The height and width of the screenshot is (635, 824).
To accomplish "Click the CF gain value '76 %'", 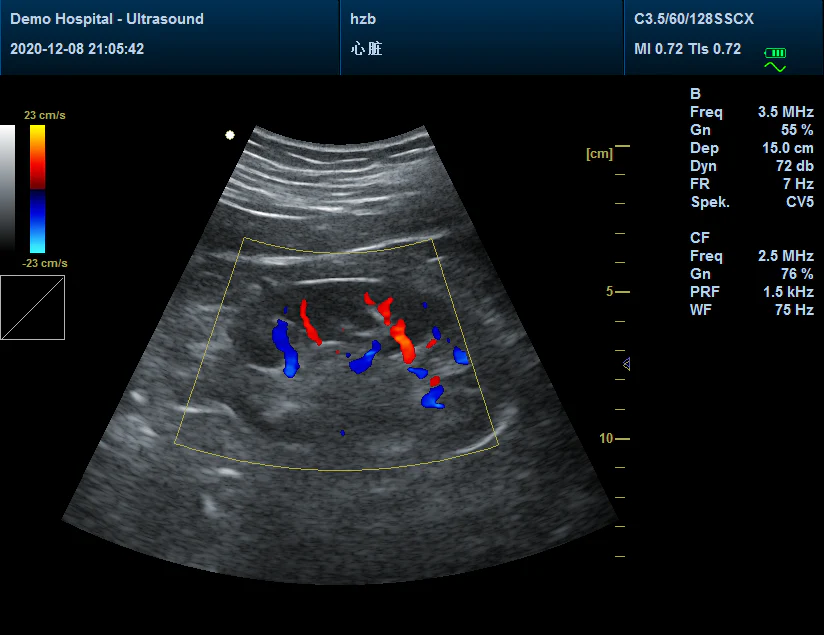I will click(797, 274).
